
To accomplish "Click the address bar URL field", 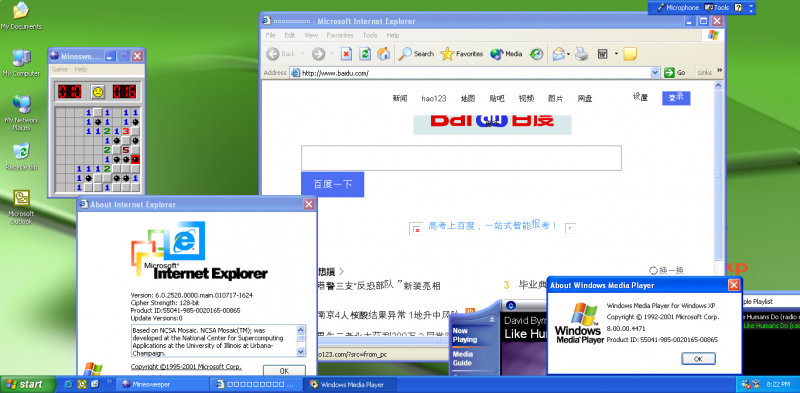I will tap(475, 73).
